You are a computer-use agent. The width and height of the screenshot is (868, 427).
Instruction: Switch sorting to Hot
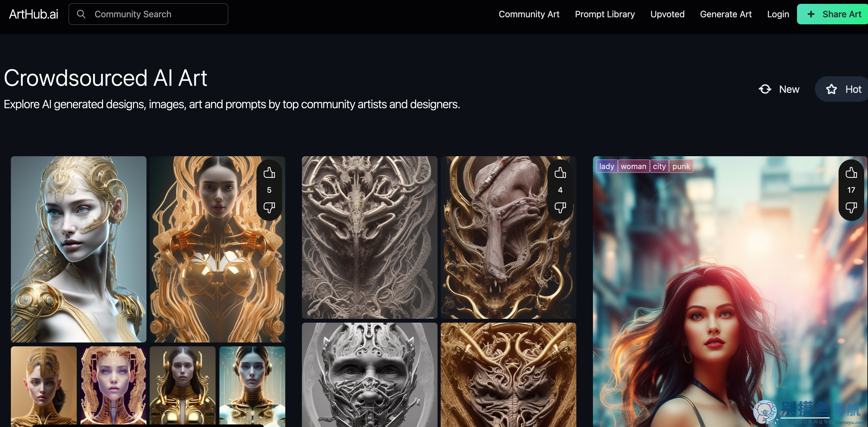tap(843, 89)
